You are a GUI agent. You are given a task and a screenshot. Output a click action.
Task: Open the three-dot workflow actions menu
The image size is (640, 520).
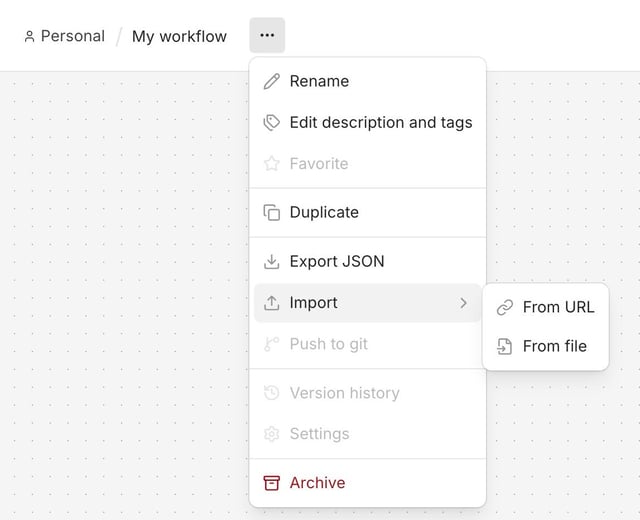coord(267,35)
